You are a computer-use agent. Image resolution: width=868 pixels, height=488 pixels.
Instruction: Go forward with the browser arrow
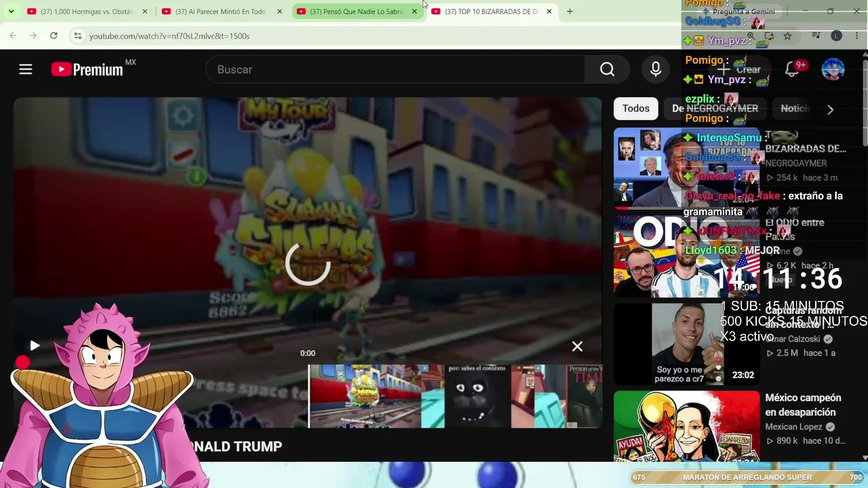pyautogui.click(x=33, y=35)
